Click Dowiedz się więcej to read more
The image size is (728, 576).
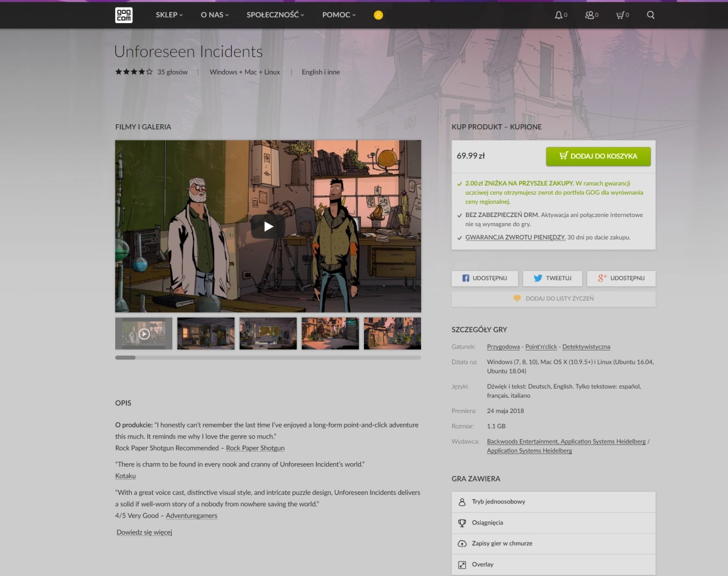click(144, 532)
